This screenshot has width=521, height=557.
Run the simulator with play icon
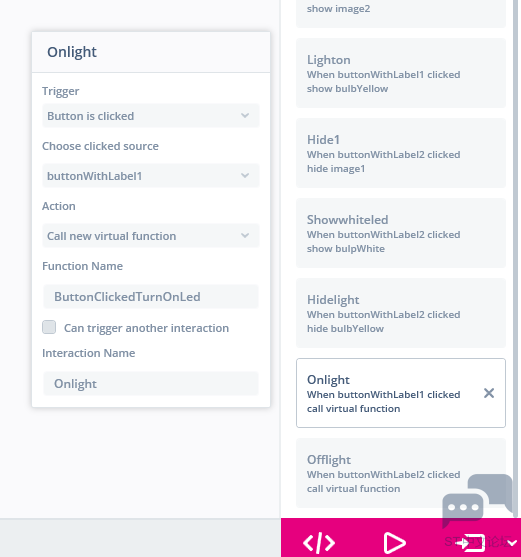pyautogui.click(x=394, y=543)
